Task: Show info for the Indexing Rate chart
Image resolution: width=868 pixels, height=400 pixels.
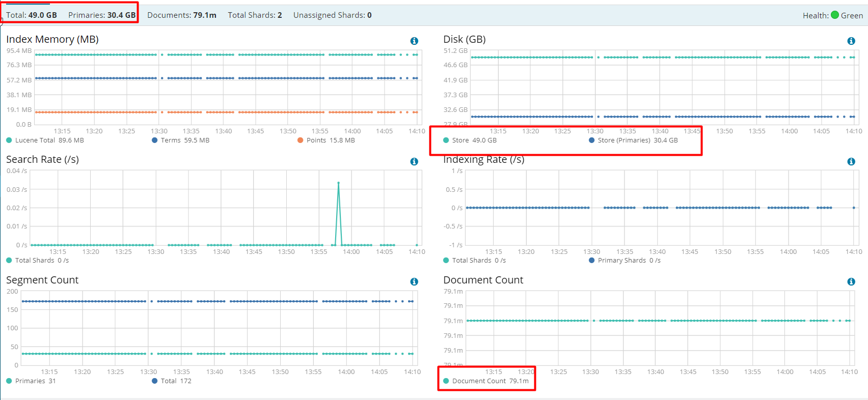Action: pos(851,161)
